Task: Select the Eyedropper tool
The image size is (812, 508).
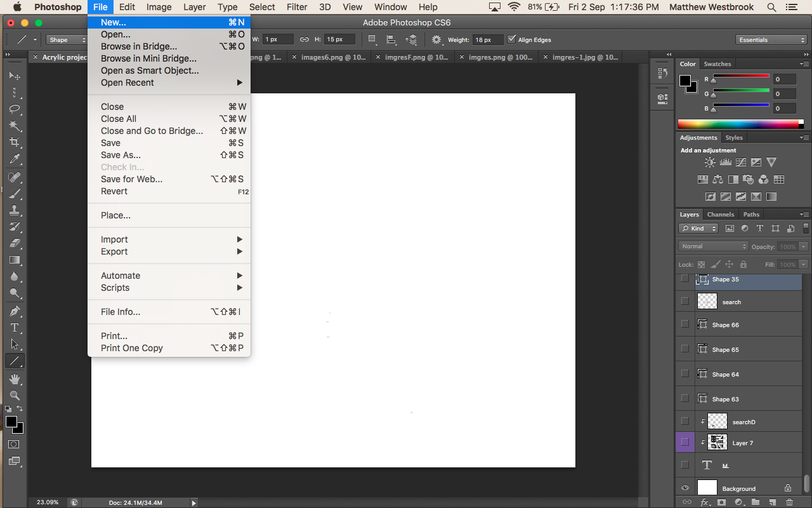Action: tap(15, 159)
